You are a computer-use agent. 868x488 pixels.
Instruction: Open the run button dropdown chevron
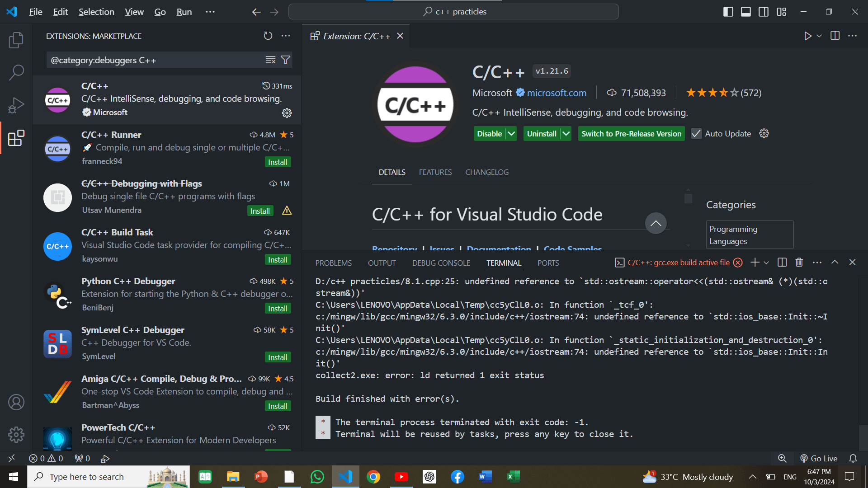tap(819, 36)
